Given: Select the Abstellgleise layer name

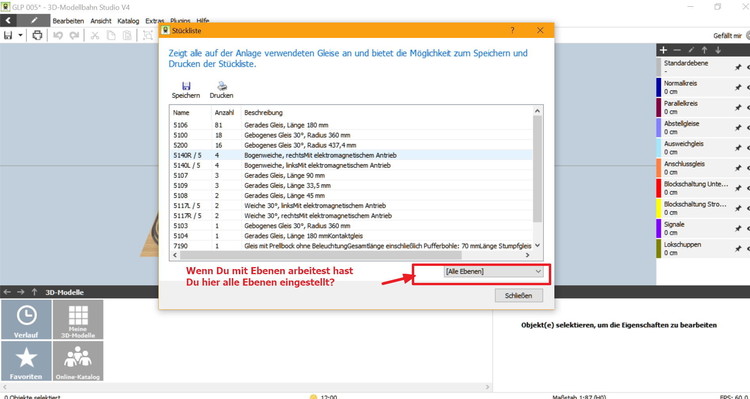Looking at the screenshot, I should tap(681, 123).
